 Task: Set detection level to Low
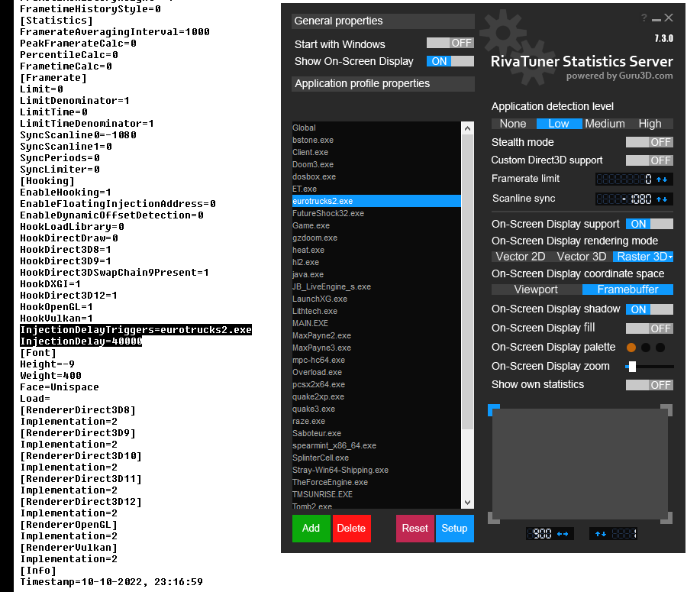559,124
